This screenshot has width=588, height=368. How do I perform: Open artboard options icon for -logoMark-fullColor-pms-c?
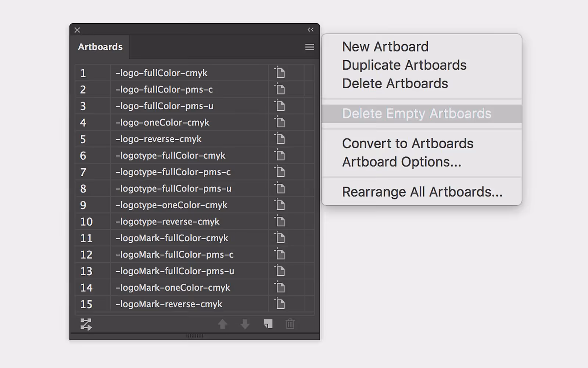pyautogui.click(x=280, y=254)
